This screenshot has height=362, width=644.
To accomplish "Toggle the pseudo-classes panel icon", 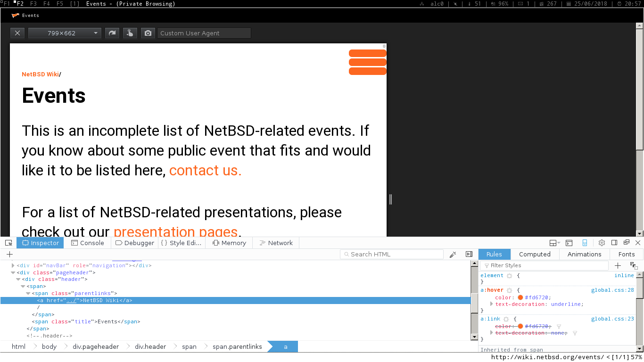I will [634, 266].
